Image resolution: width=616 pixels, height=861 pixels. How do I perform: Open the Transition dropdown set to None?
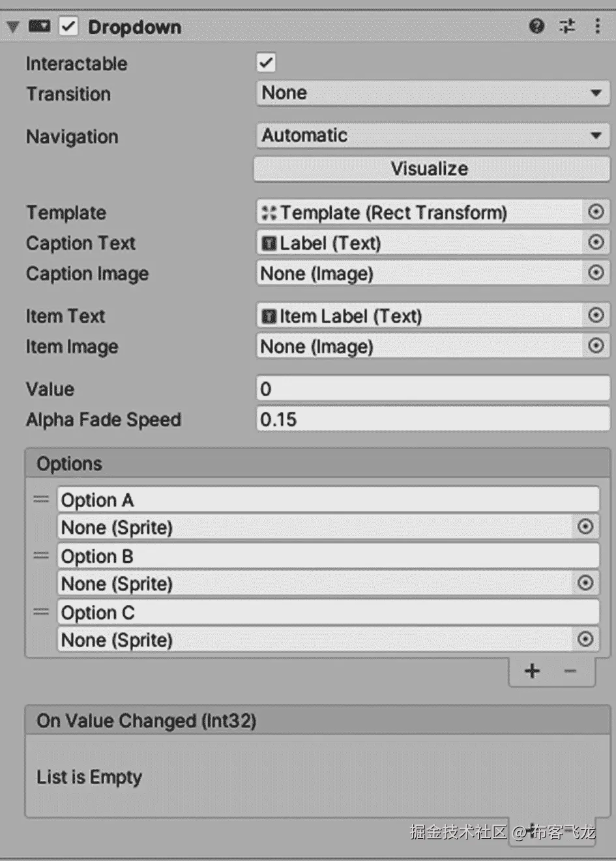(433, 93)
